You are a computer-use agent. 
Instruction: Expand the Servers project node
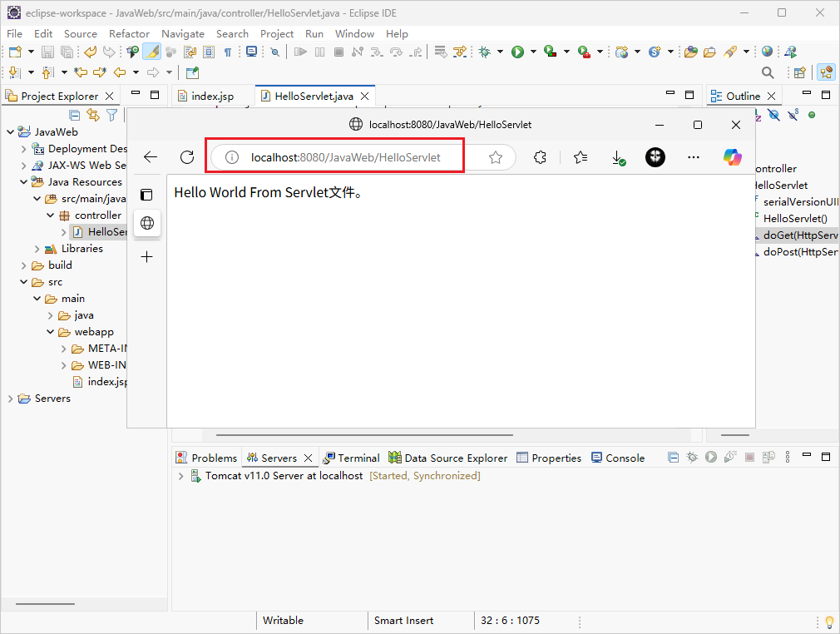[x=10, y=399]
